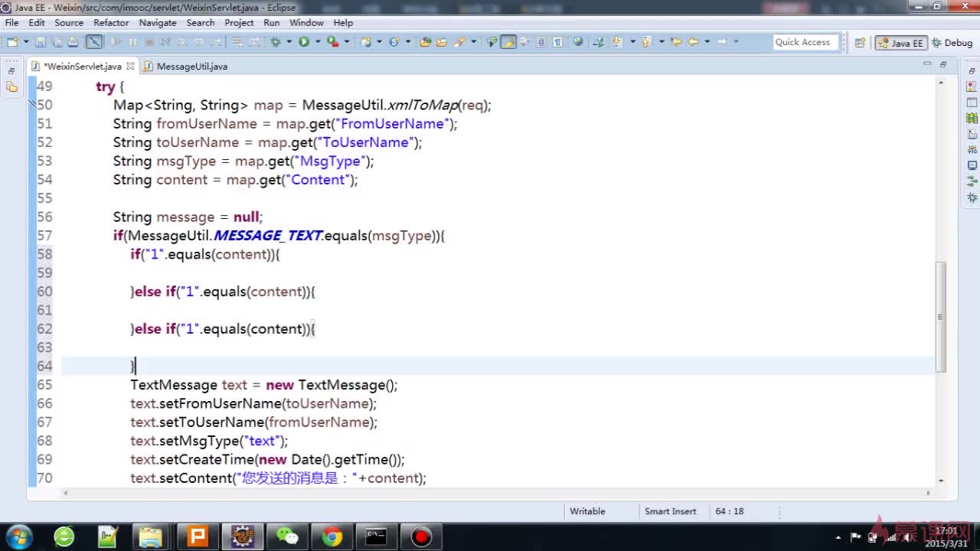Click the New Dynamic Web Project icon
This screenshot has height=551, width=980.
pos(366,42)
